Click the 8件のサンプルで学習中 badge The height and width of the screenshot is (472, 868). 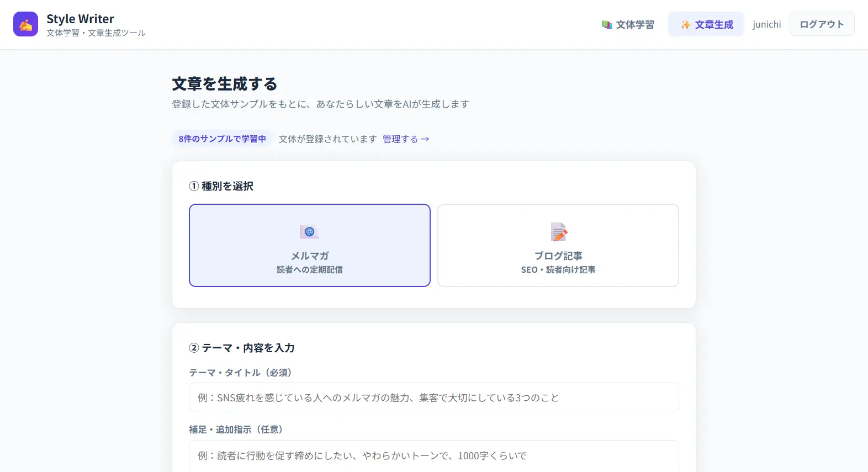coord(222,139)
